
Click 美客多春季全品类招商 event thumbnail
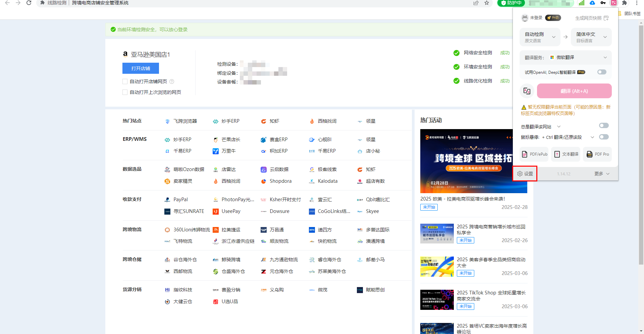point(437,267)
